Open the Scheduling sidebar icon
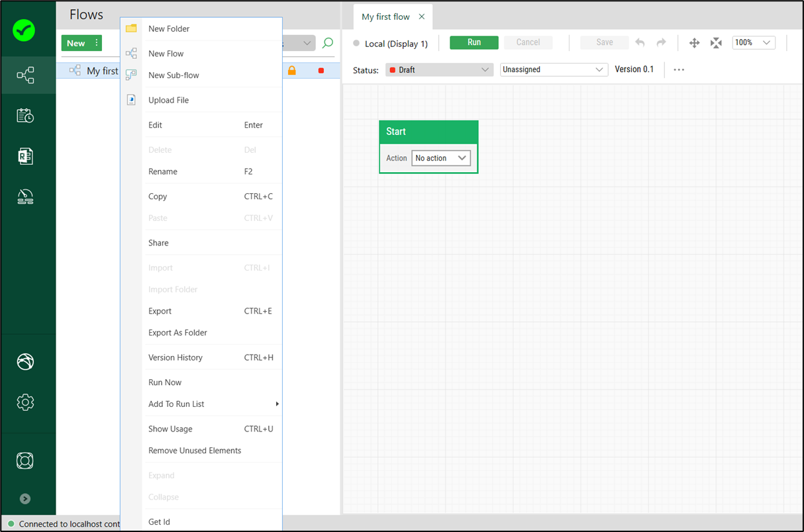The image size is (804, 532). click(26, 114)
